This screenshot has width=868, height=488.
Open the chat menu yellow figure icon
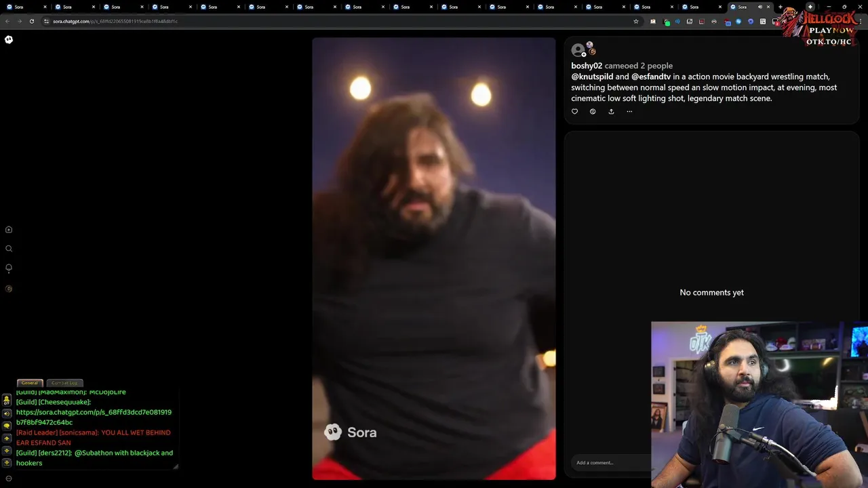[7, 401]
